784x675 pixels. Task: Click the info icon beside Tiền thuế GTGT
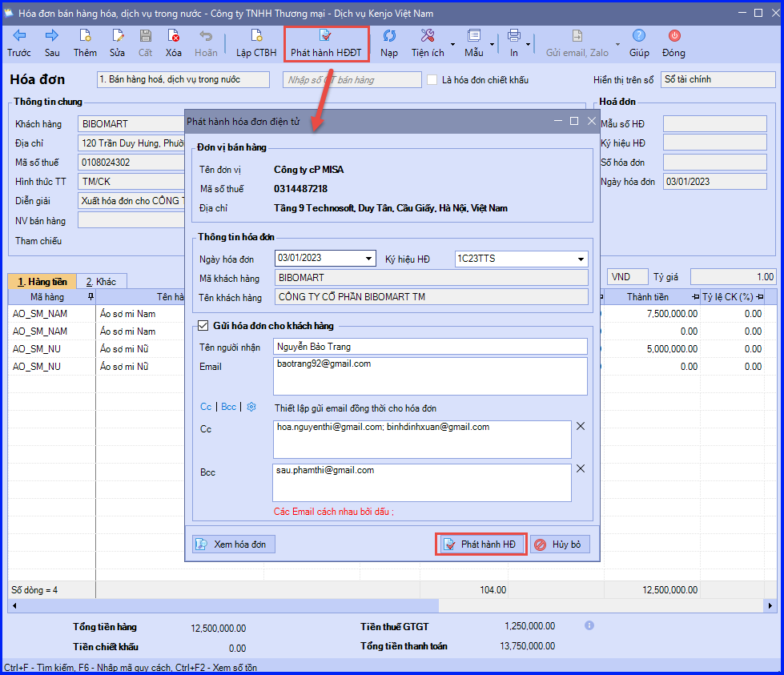[x=589, y=625]
